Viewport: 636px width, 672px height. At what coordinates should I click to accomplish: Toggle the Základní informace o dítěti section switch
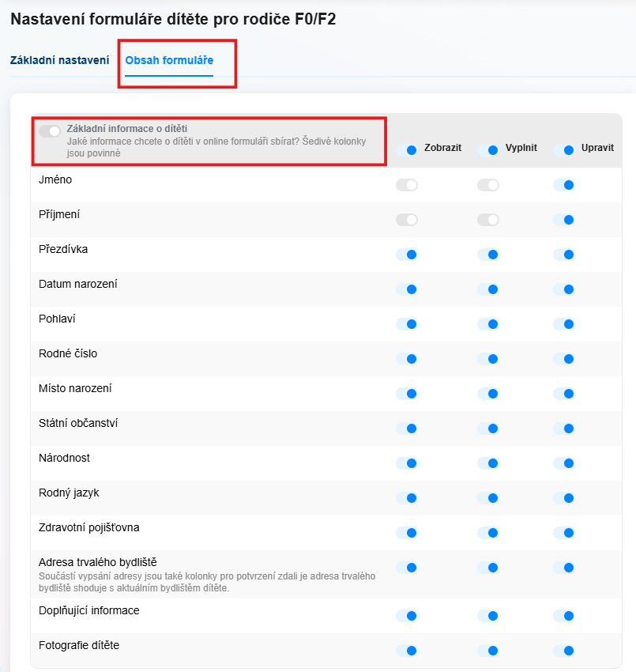pos(50,131)
